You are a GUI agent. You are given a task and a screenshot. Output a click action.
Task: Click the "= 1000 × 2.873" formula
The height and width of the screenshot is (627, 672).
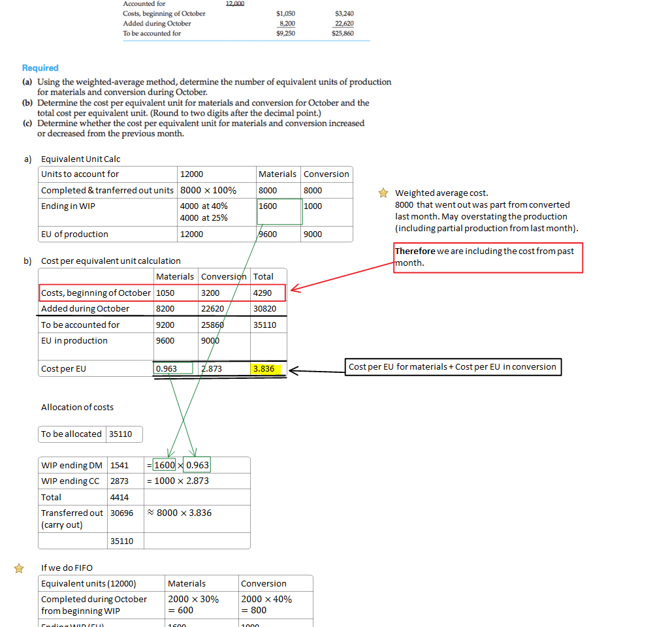[178, 481]
